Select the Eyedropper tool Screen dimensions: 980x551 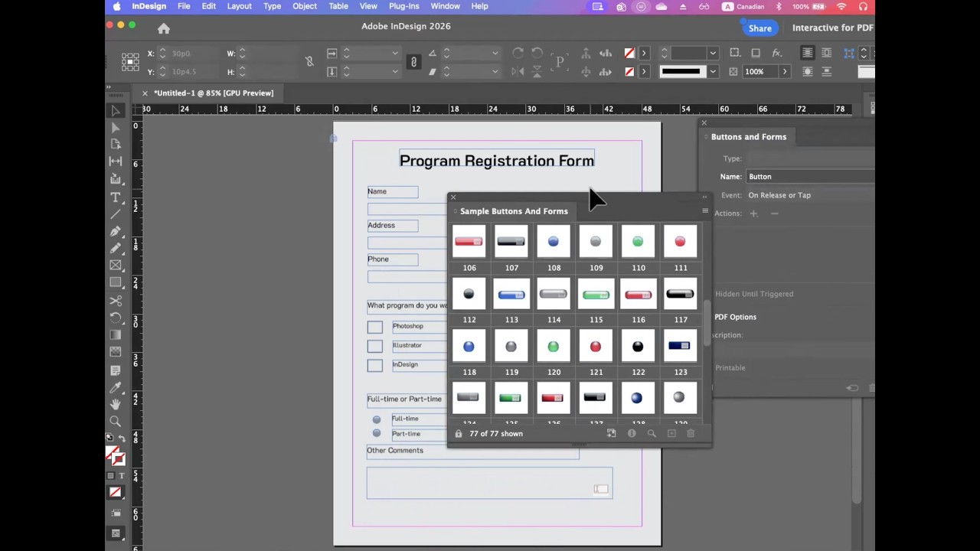pyautogui.click(x=116, y=387)
